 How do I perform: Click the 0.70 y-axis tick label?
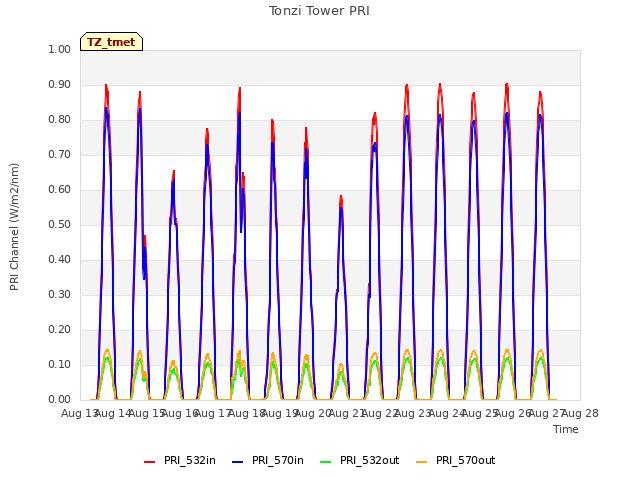click(x=60, y=154)
